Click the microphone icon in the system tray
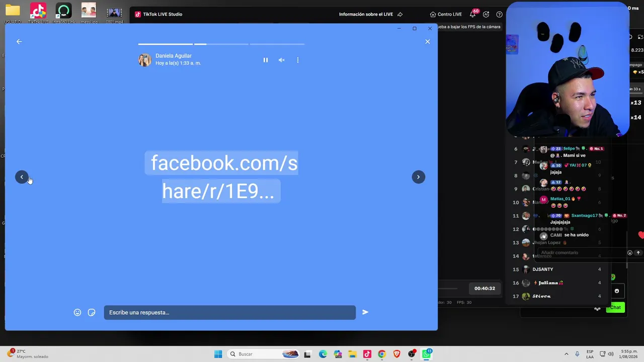The width and height of the screenshot is (644, 362). point(577,354)
